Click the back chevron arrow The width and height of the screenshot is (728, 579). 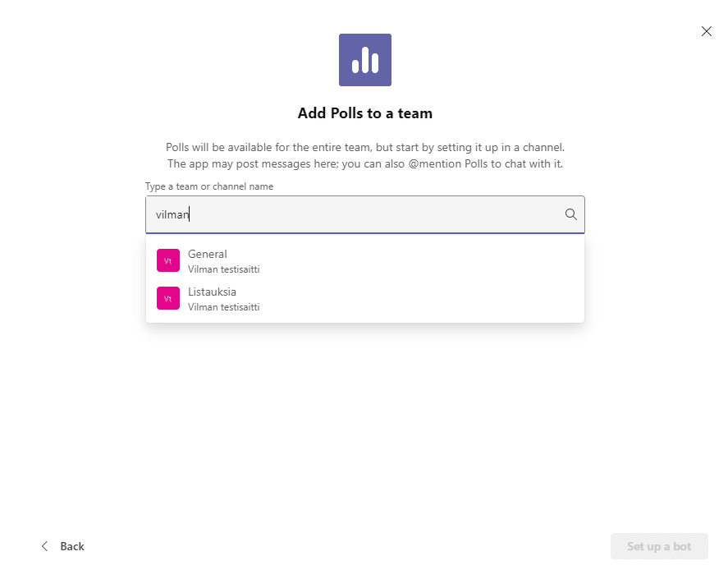(x=44, y=545)
